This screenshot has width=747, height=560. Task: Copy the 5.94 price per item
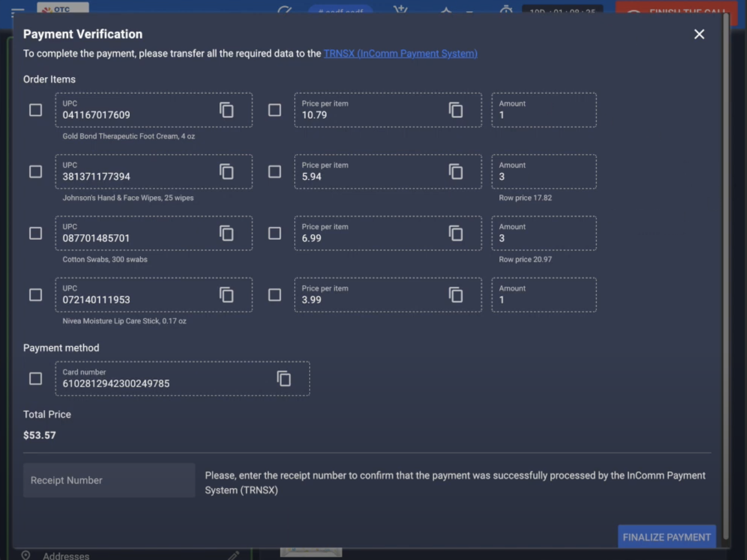coord(456,172)
